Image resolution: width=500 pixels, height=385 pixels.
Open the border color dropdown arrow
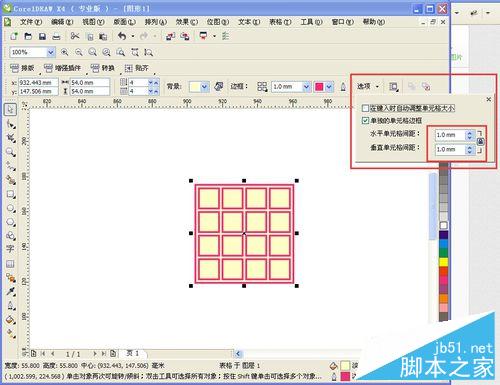tap(329, 87)
